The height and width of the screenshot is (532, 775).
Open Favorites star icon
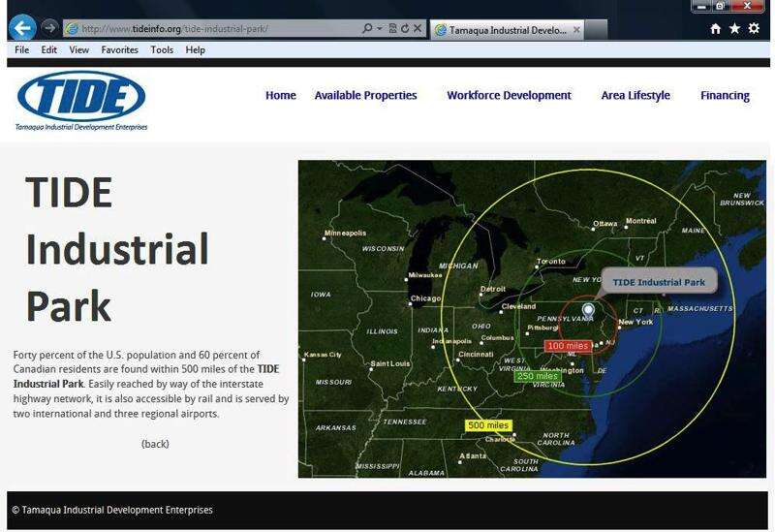pos(734,29)
